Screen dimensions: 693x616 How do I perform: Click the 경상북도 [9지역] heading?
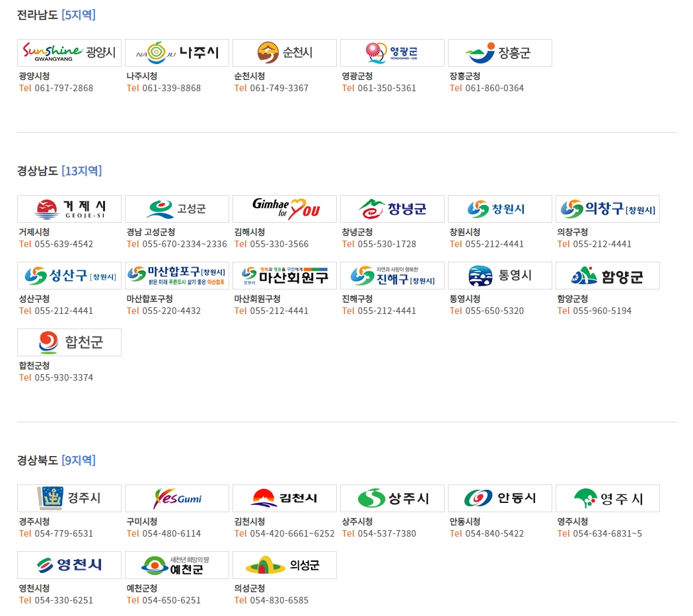[x=56, y=460]
